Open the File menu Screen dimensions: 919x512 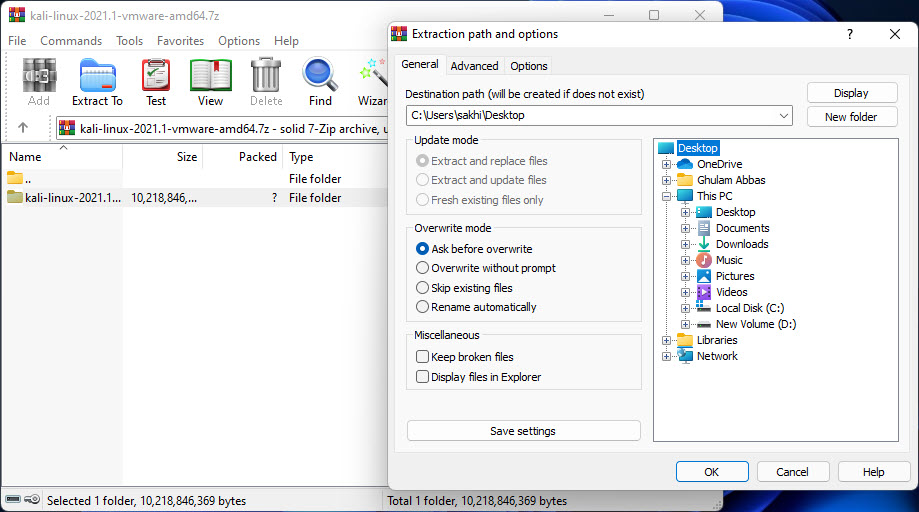(x=17, y=40)
